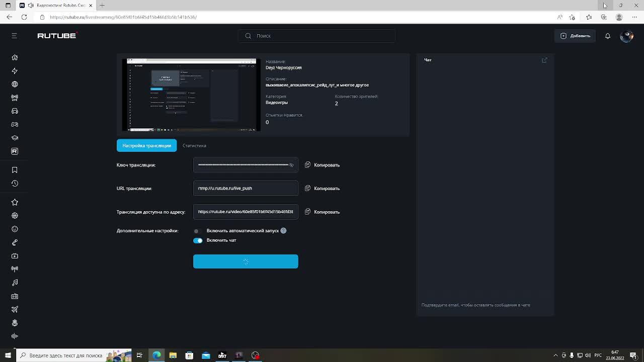This screenshot has height=362, width=644.
Task: Open the radio receiver sidebar icon
Action: [15, 296]
